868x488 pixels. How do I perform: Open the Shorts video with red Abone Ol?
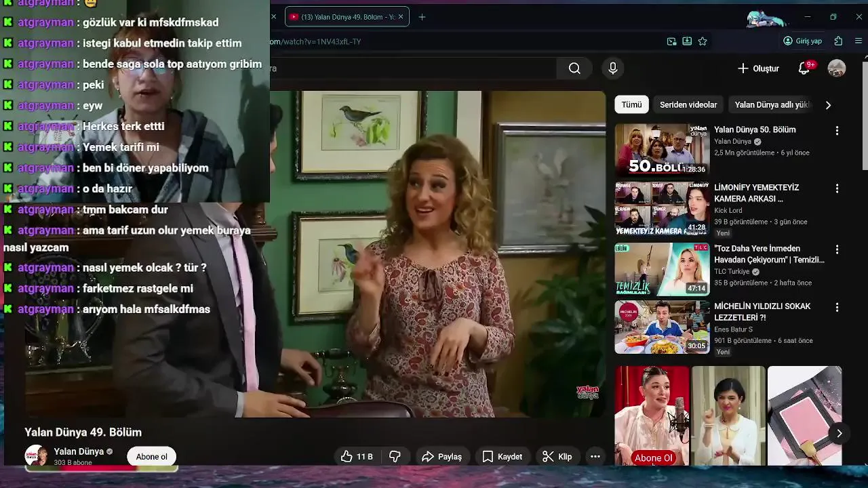652,415
